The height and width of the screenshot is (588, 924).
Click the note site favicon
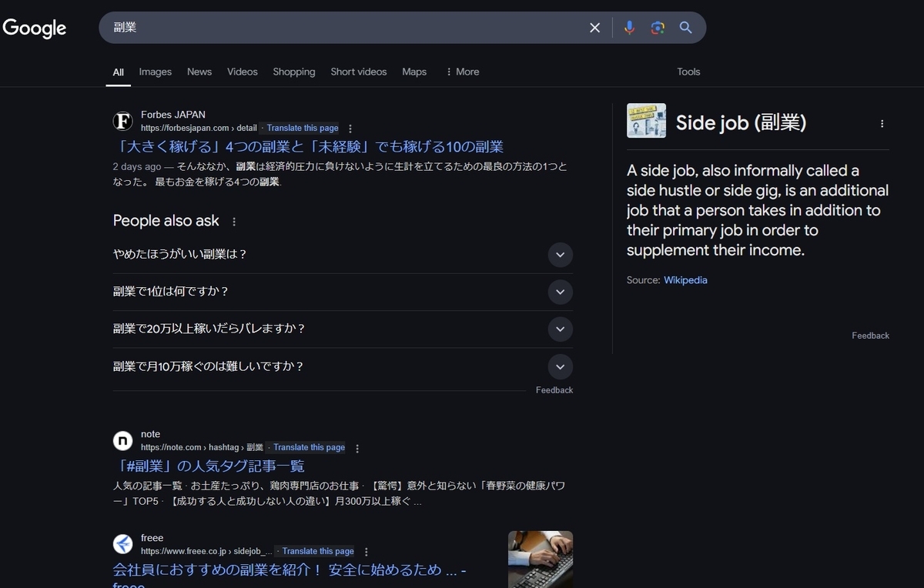click(123, 440)
